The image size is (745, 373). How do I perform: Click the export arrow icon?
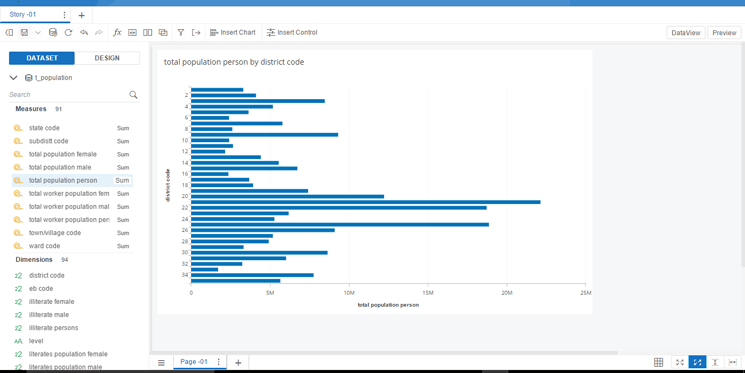(x=196, y=32)
